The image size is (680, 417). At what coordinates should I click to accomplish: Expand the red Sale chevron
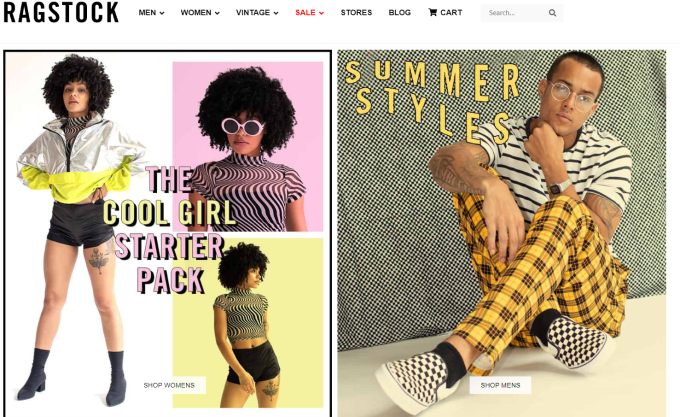point(321,13)
